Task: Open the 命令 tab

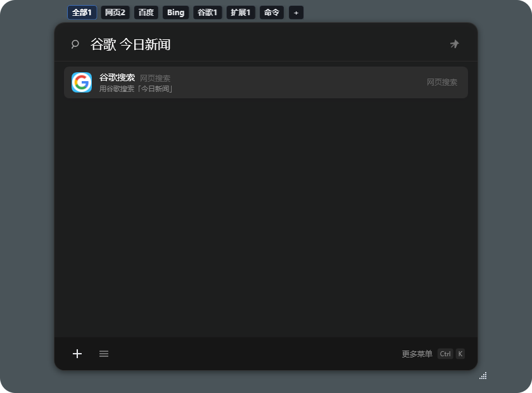Action: coord(271,12)
